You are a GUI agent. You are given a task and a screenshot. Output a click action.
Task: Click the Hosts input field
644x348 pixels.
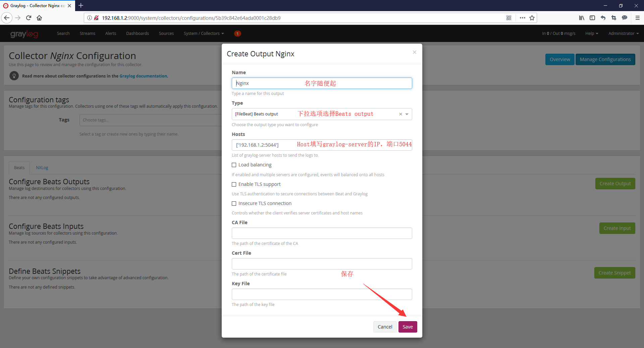point(322,145)
